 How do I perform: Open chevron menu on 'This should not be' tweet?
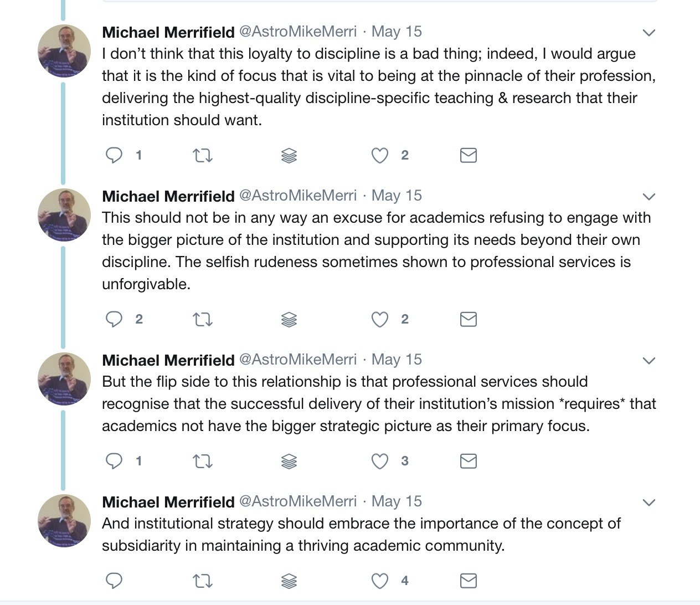tap(649, 197)
